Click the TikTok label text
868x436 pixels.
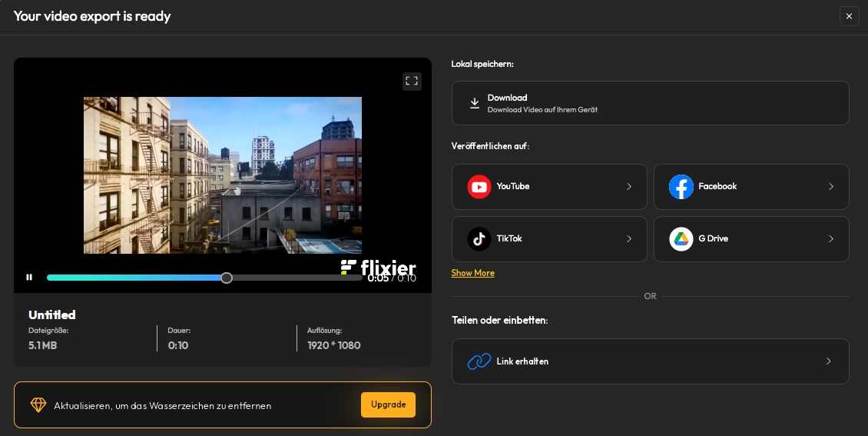tap(509, 238)
